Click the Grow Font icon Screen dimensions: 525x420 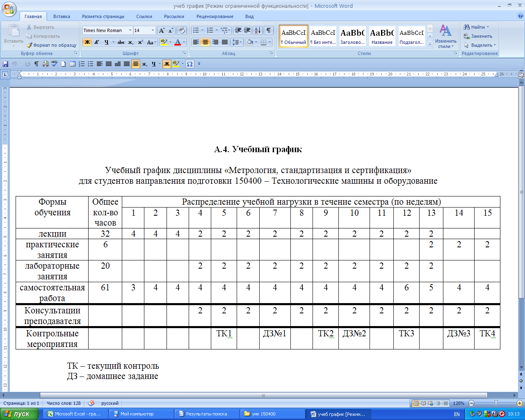(162, 30)
